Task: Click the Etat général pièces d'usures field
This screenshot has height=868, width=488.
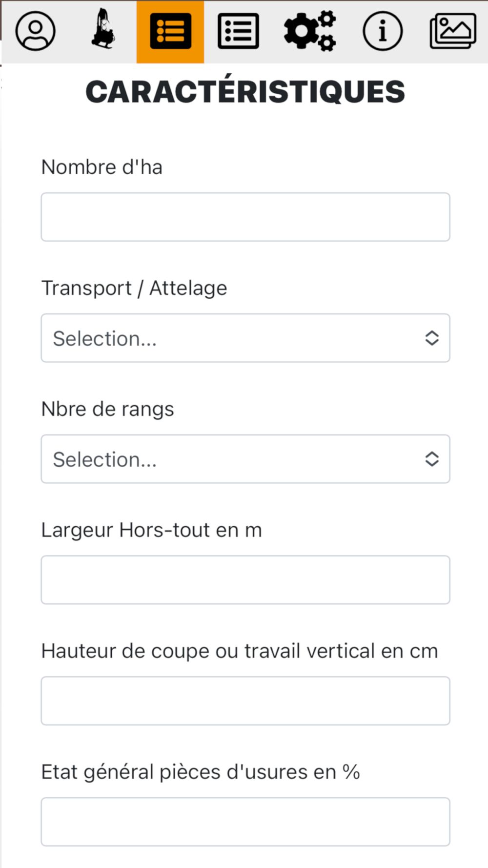Action: (245, 822)
